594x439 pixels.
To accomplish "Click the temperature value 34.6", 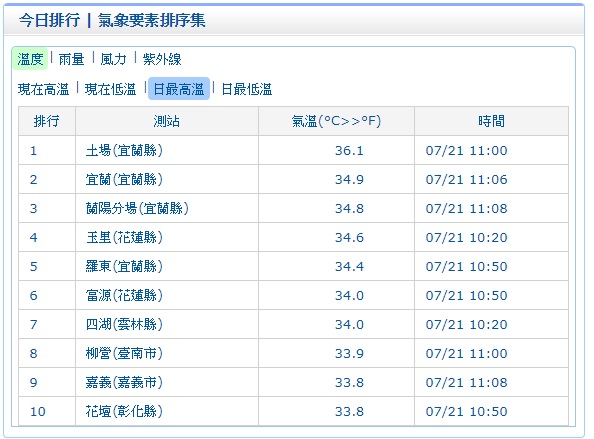I will pos(349,238).
